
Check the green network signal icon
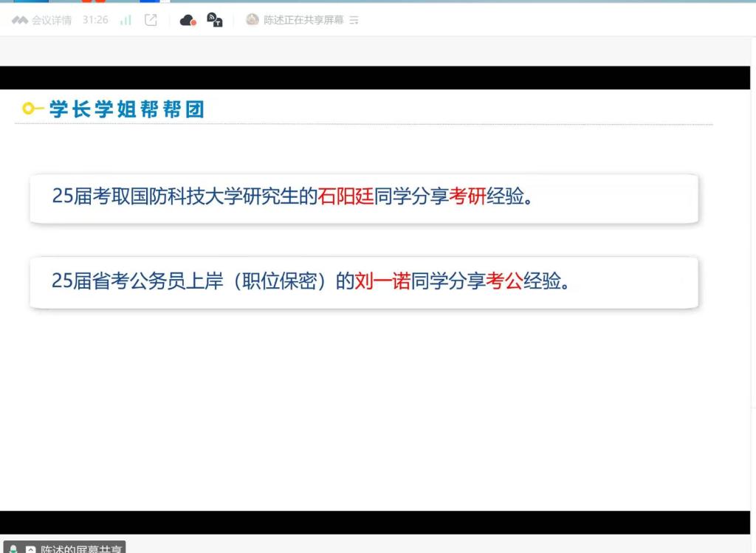pos(126,20)
